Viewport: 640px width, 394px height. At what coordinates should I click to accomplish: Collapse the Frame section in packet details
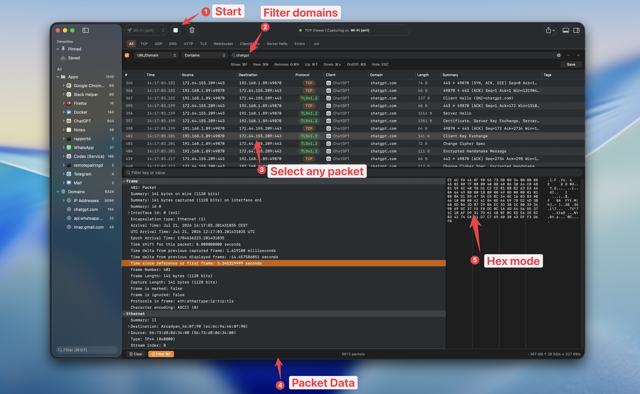pos(124,181)
